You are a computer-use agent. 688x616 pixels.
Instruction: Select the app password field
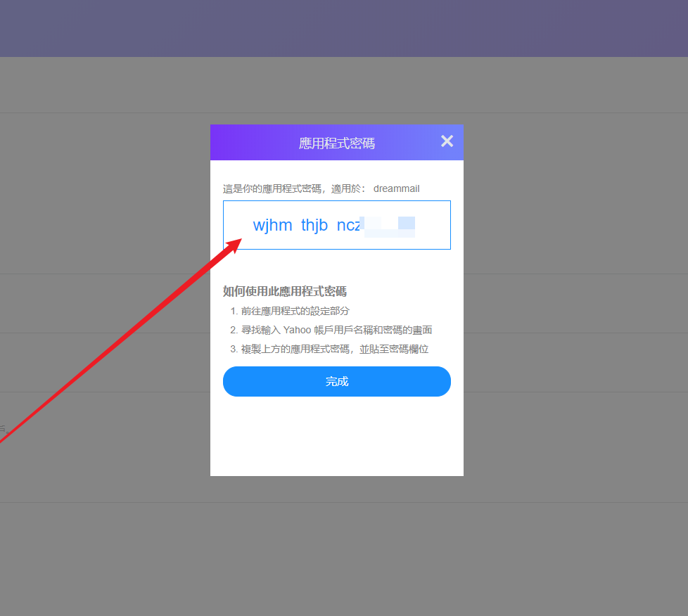coord(336,225)
